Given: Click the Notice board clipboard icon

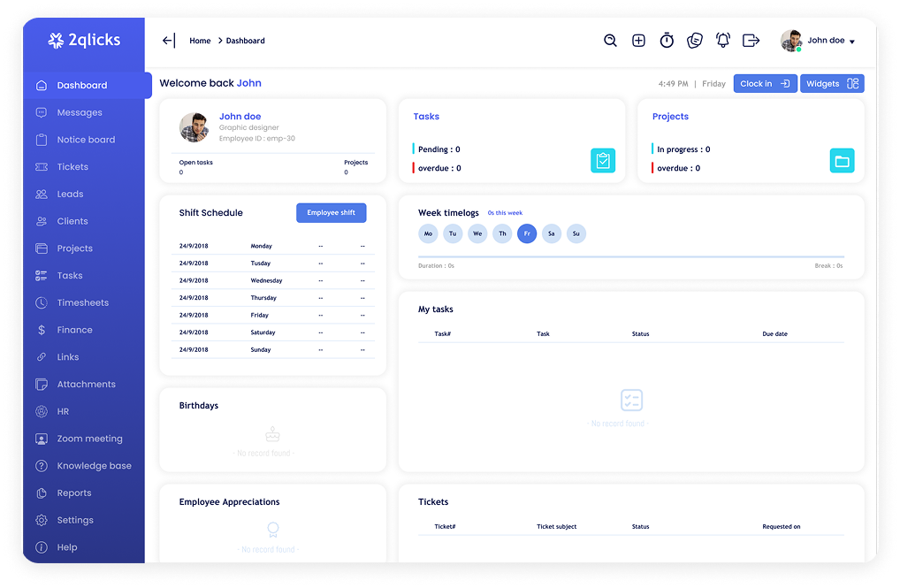Looking at the screenshot, I should [x=42, y=140].
